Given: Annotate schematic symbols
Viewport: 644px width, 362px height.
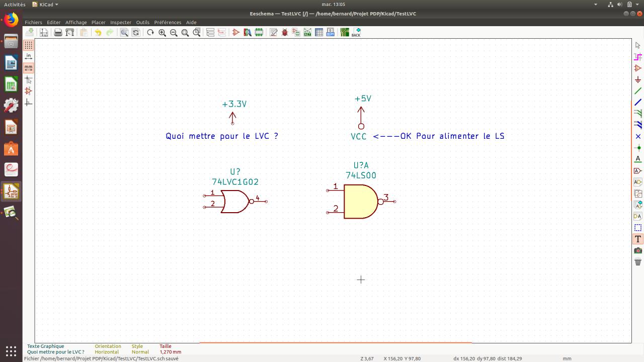Looking at the screenshot, I should point(274,33).
